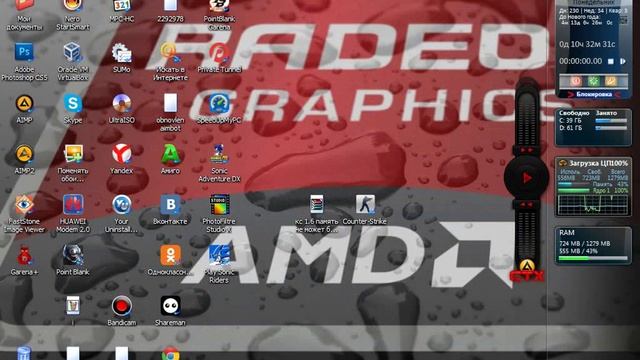Click the red arrows above the AIMP play button
Viewport: 640px width, 360px height.
pos(526,150)
